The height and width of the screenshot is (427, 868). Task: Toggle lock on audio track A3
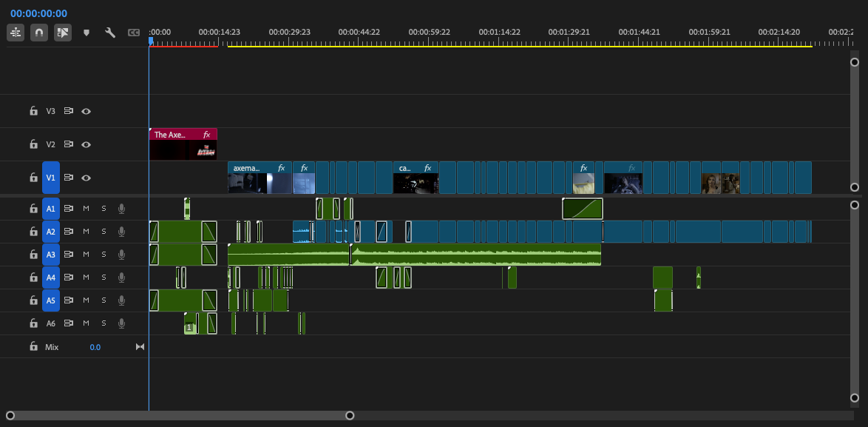34,255
